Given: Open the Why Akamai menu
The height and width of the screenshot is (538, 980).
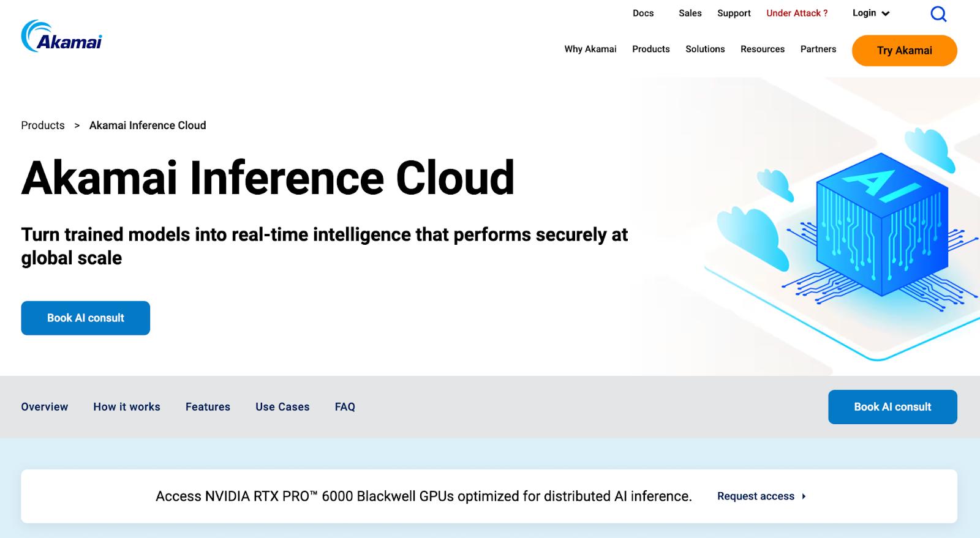Looking at the screenshot, I should coord(590,49).
